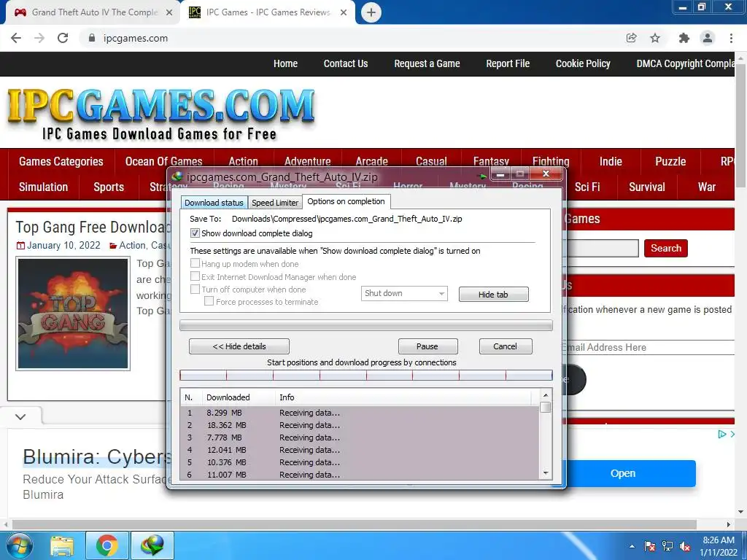Image resolution: width=747 pixels, height=560 pixels.
Task: Open Windows Start menu orb
Action: click(x=19, y=545)
